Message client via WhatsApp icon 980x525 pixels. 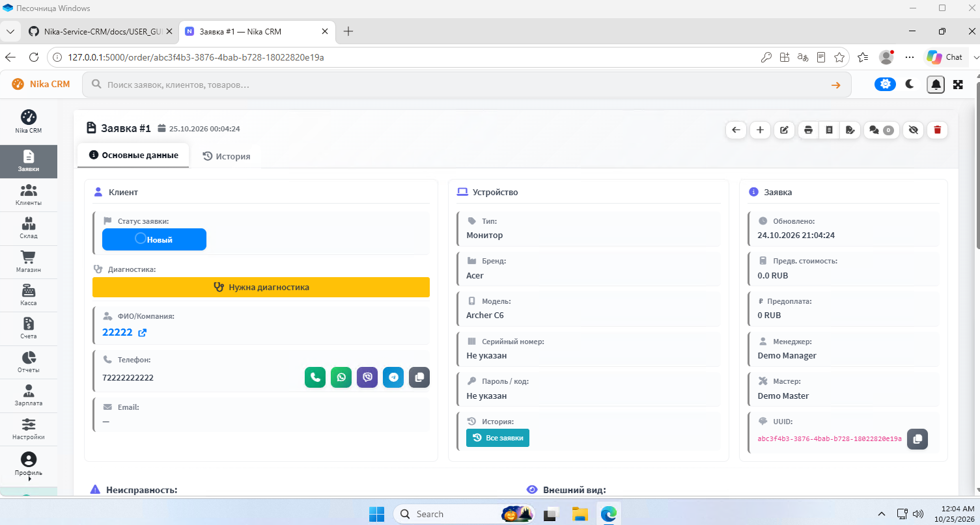pyautogui.click(x=341, y=377)
